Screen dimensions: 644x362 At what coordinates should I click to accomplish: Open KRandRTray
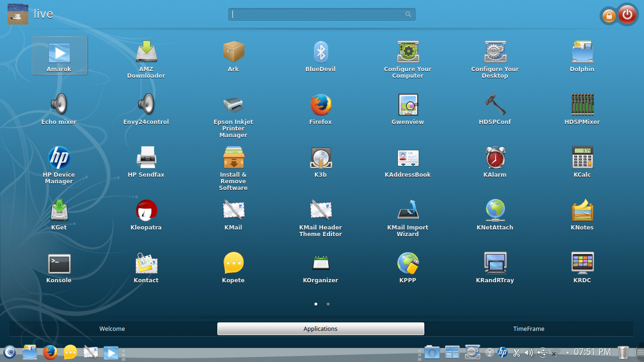click(x=495, y=267)
